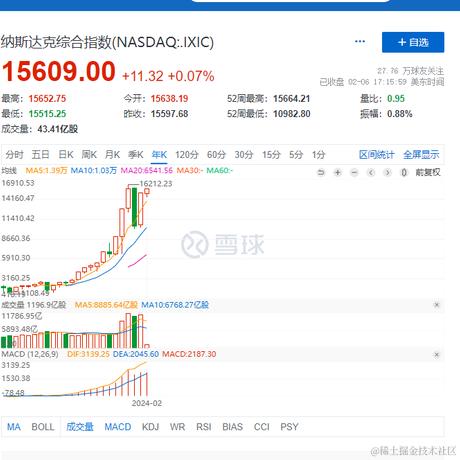460x460 pixels.
Task: Select the 季K quarterly candlestick tab
Action: 136,155
